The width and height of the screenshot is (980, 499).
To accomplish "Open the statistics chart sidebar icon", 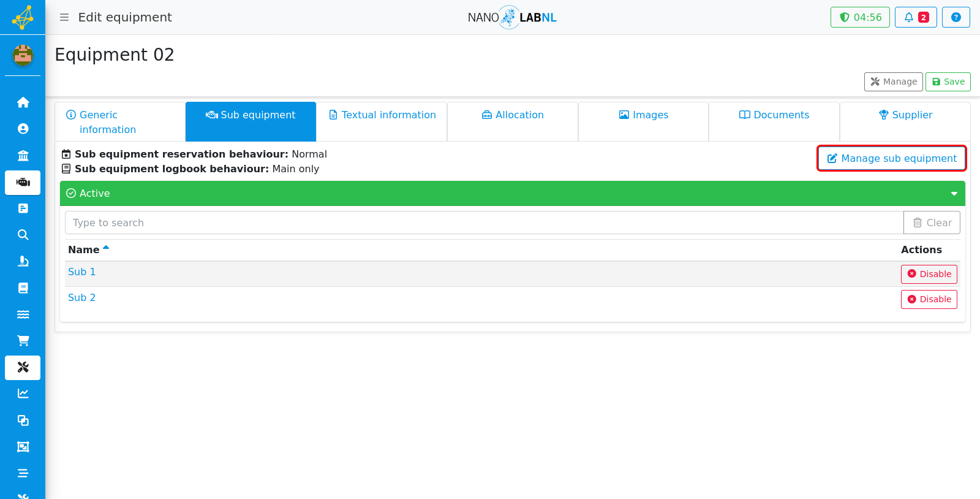I will [23, 394].
